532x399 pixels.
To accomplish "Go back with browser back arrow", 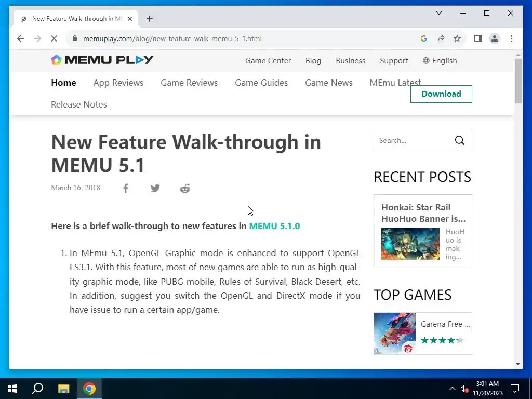I will pyautogui.click(x=21, y=38).
